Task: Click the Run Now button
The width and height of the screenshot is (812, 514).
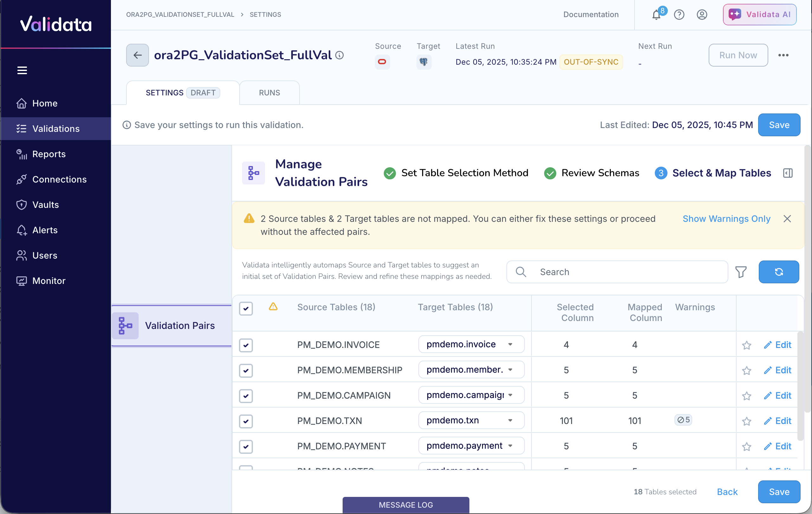Action: pyautogui.click(x=738, y=55)
